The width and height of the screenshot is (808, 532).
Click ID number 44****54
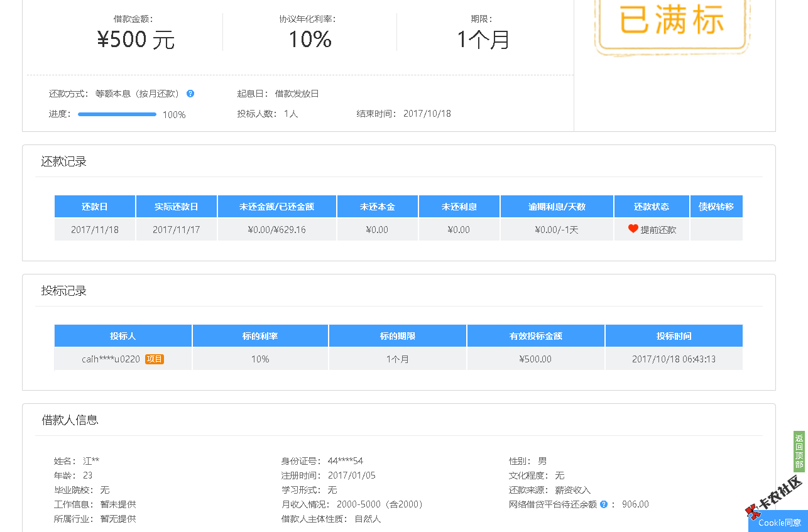(345, 461)
